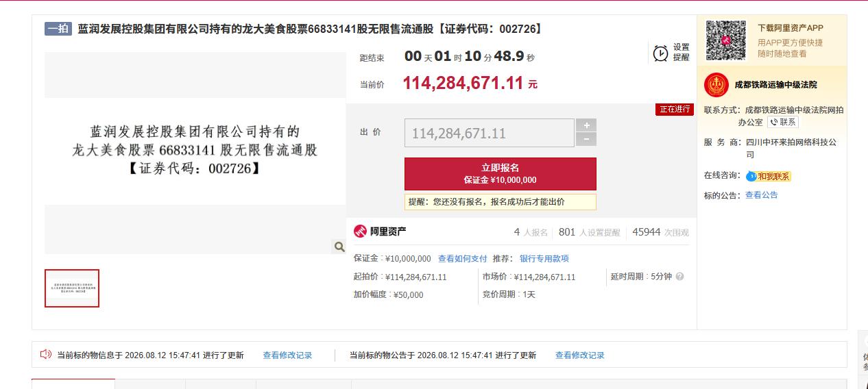Open the 查看公告 link
This screenshot has height=389, width=868.
[762, 195]
